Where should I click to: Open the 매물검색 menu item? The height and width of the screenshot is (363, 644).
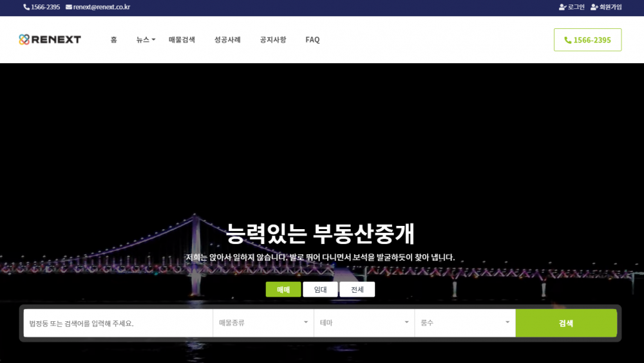[182, 40]
